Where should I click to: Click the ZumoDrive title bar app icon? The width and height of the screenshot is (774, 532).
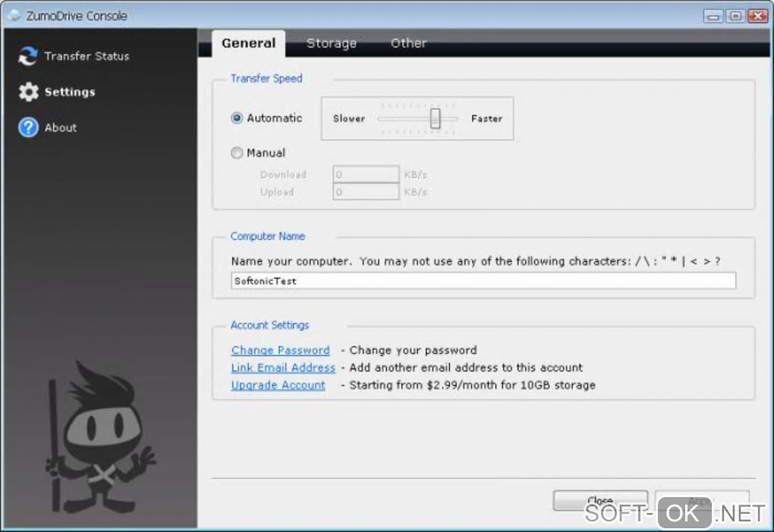point(14,15)
